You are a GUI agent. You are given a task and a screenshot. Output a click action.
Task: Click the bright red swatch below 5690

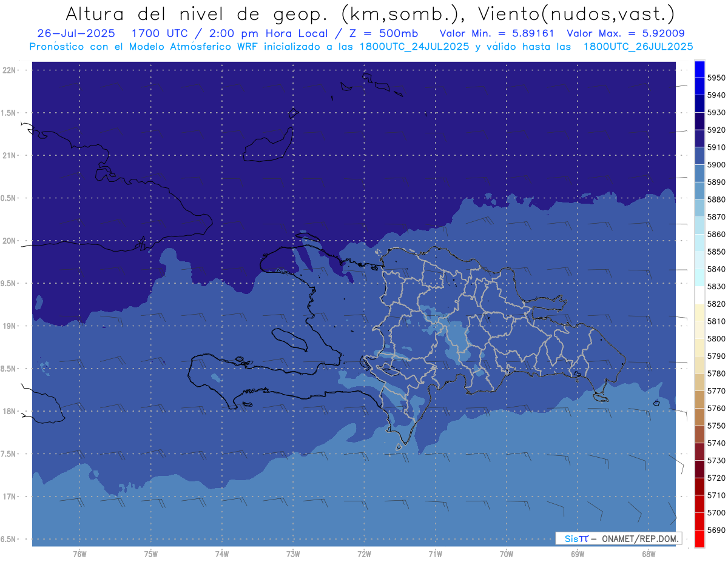point(699,538)
